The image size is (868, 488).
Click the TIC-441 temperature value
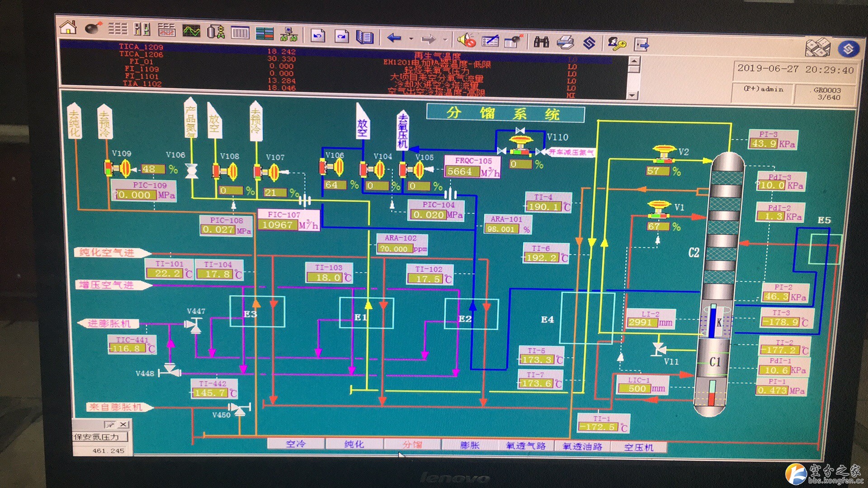coord(127,348)
